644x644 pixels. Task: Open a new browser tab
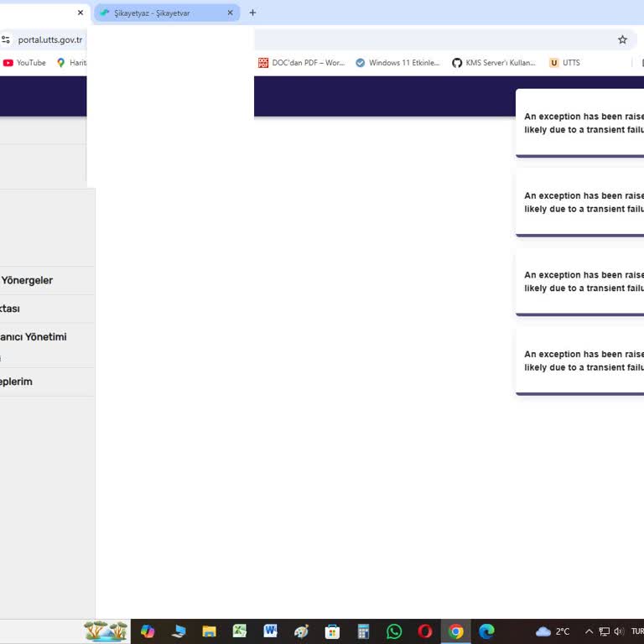(x=252, y=13)
